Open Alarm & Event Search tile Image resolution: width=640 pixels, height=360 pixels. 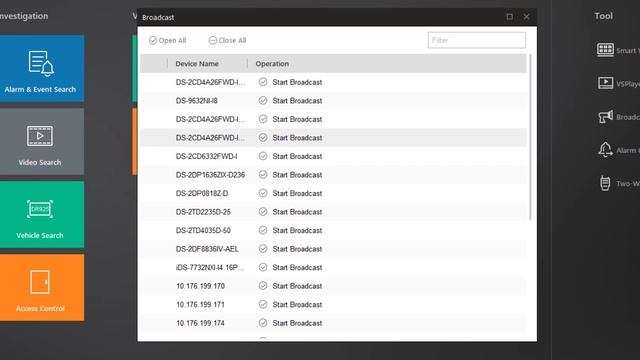[x=42, y=68]
